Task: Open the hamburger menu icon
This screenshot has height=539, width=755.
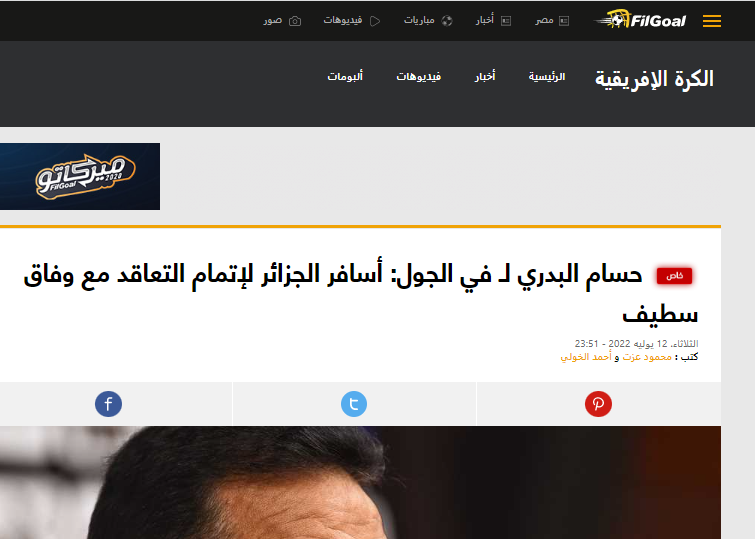Action: (x=712, y=21)
